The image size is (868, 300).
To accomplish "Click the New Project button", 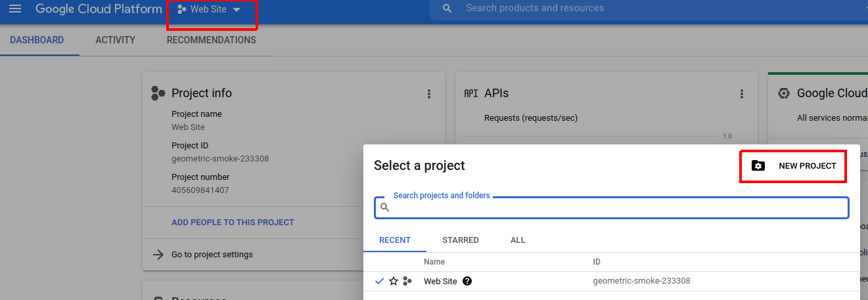I will click(794, 166).
